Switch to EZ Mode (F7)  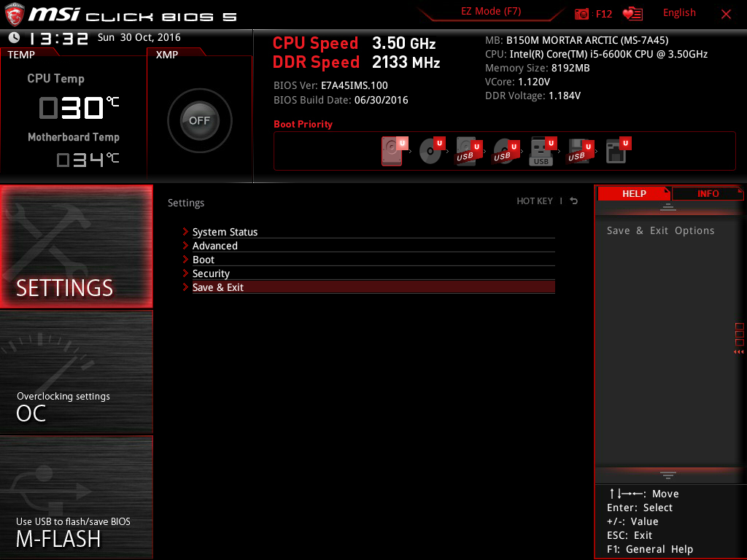point(491,12)
